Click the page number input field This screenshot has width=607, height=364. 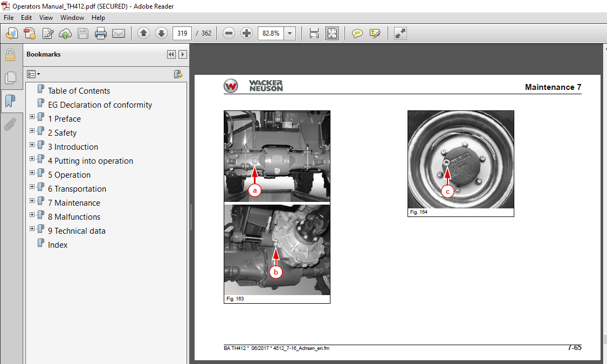(182, 33)
